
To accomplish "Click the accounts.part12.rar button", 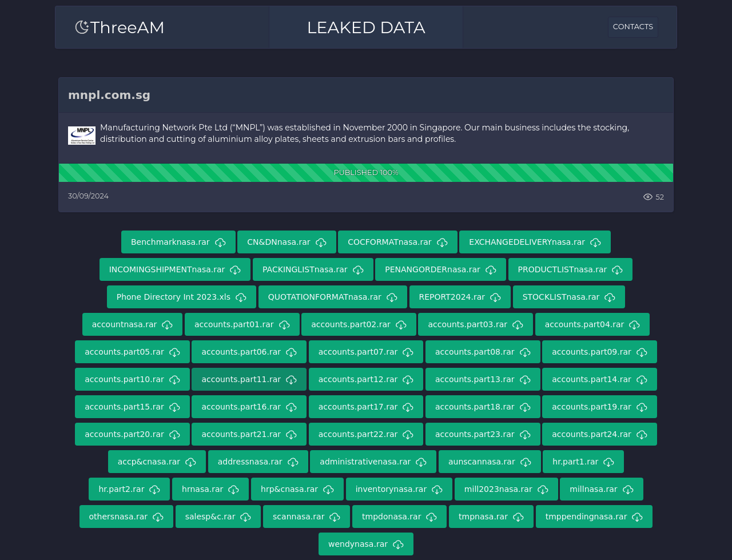I will click(x=366, y=379).
